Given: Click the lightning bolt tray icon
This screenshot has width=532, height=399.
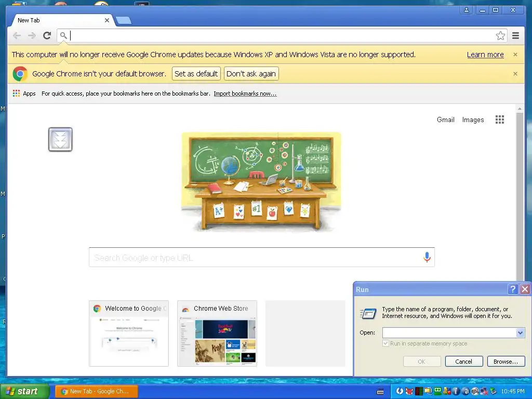Looking at the screenshot, I should click(x=400, y=391).
